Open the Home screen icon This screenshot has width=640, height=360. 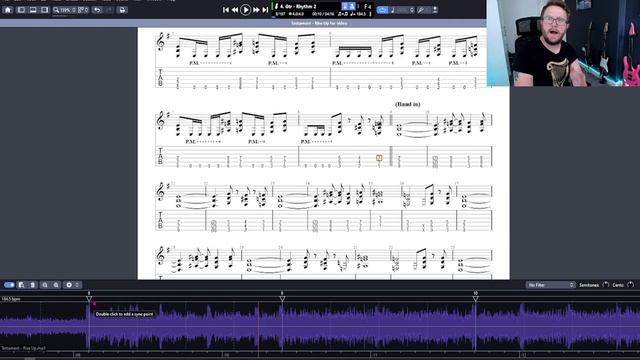click(x=8, y=10)
